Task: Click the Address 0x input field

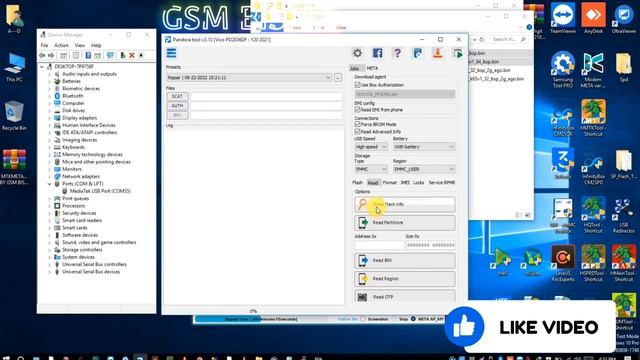Action: 379,245
